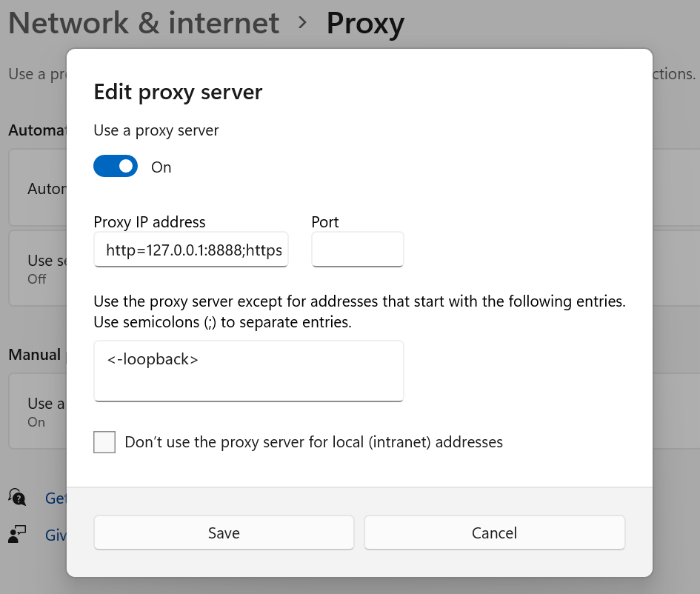
Task: Go back to Network & internet breadcrumb
Action: pyautogui.click(x=144, y=23)
